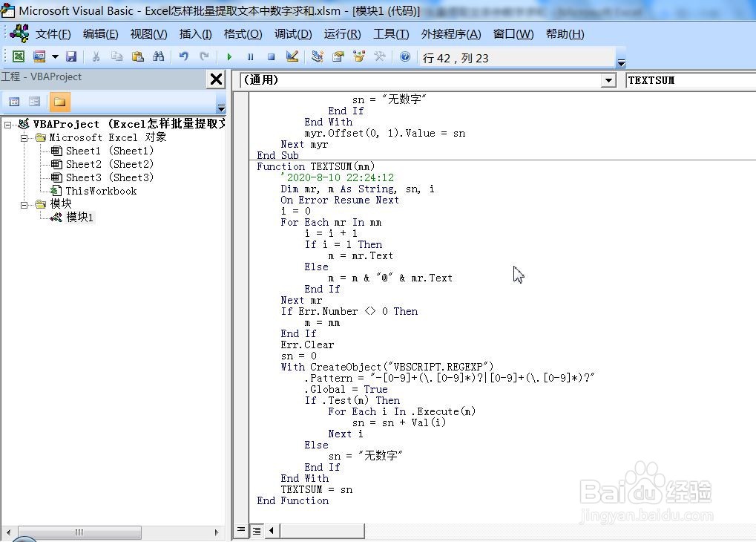Click the Paste clipboard icon
Image resolution: width=756 pixels, height=542 pixels.
tap(138, 56)
